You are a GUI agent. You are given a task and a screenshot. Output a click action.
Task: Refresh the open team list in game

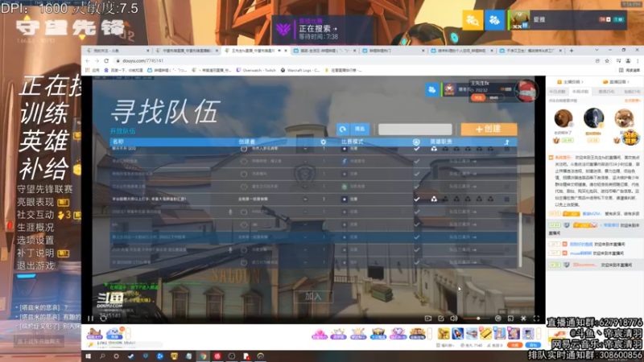click(x=343, y=129)
